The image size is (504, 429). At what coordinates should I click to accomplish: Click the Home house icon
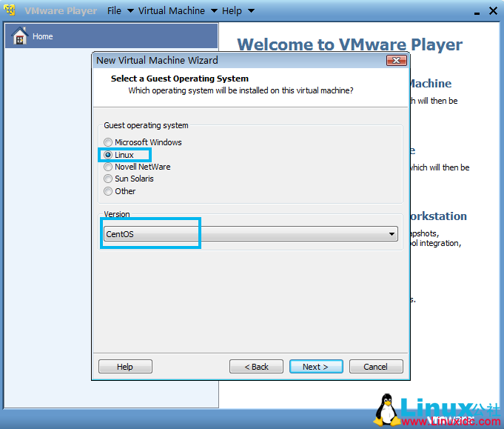pyautogui.click(x=19, y=36)
